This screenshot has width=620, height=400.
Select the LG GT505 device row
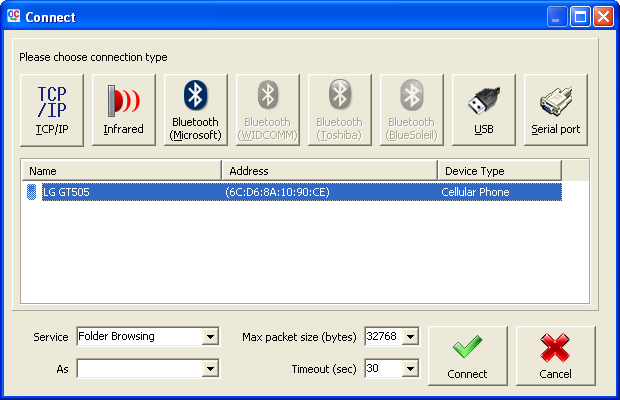coord(290,192)
